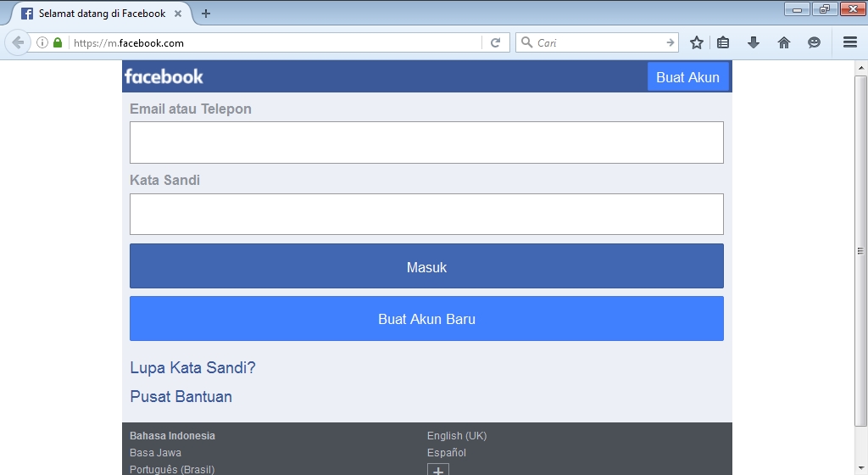Viewport: 868px width, 475px height.
Task: Open a new tab with the plus button
Action: coord(206,14)
